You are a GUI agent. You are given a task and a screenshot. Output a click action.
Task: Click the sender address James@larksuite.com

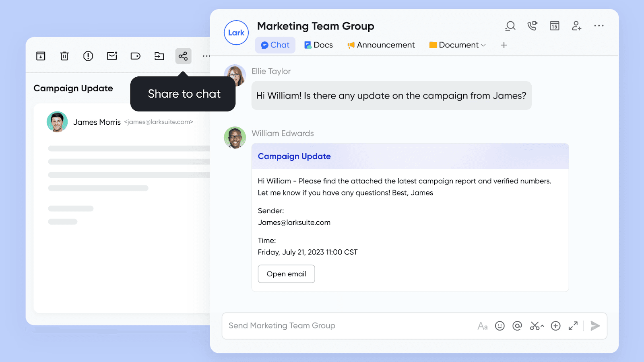[x=294, y=222]
